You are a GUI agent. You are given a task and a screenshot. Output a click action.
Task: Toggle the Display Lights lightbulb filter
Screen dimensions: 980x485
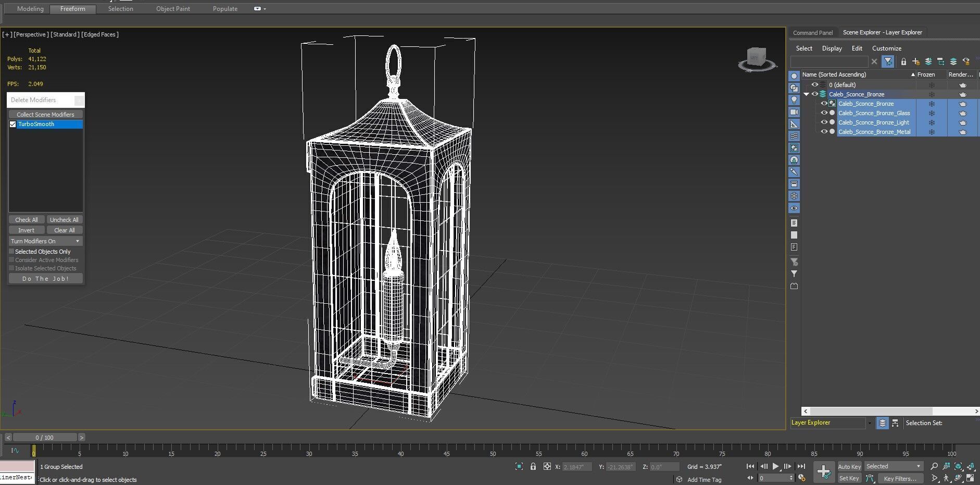click(794, 100)
